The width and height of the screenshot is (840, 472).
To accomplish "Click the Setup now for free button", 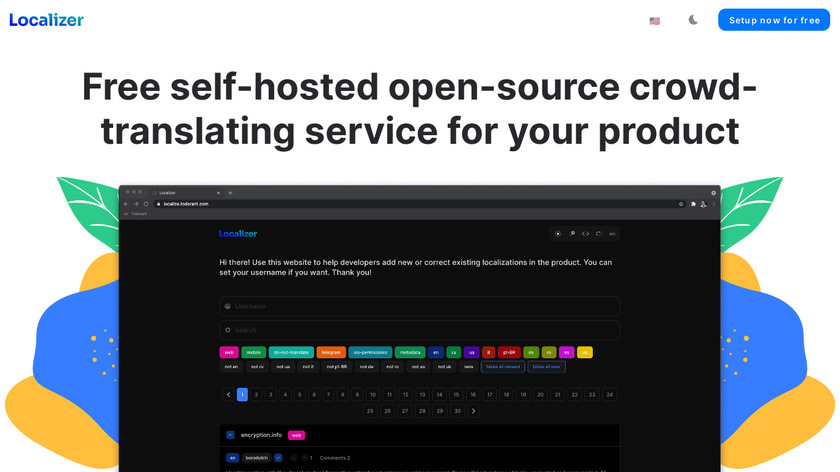I will pos(774,20).
